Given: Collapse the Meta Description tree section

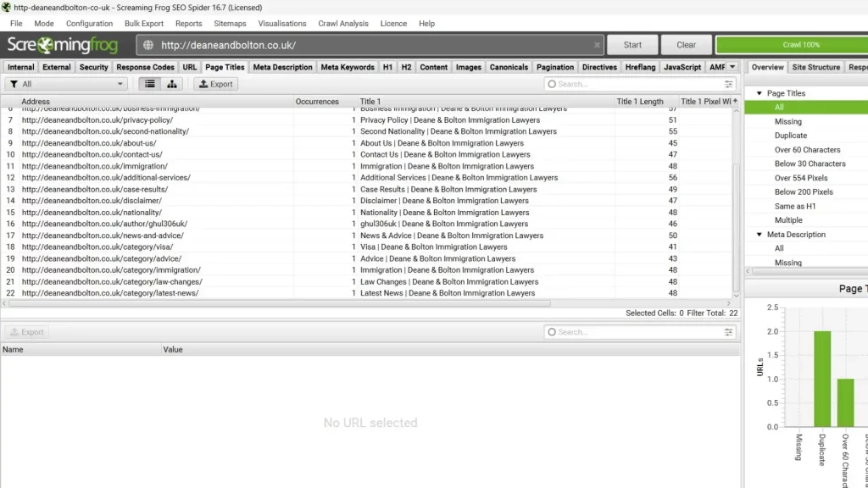Looking at the screenshot, I should tap(759, 235).
